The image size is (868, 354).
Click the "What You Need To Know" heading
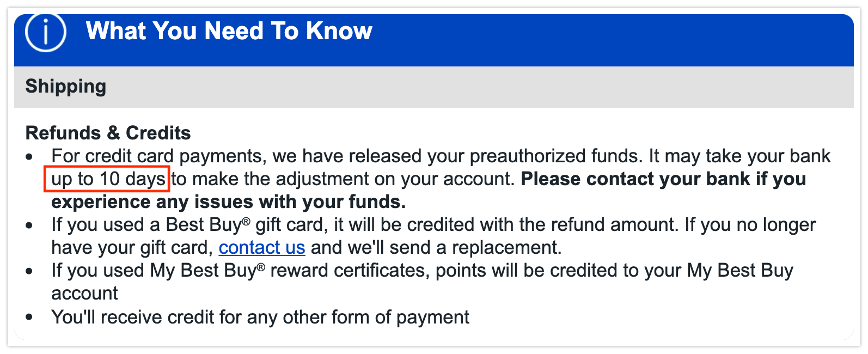[x=229, y=31]
